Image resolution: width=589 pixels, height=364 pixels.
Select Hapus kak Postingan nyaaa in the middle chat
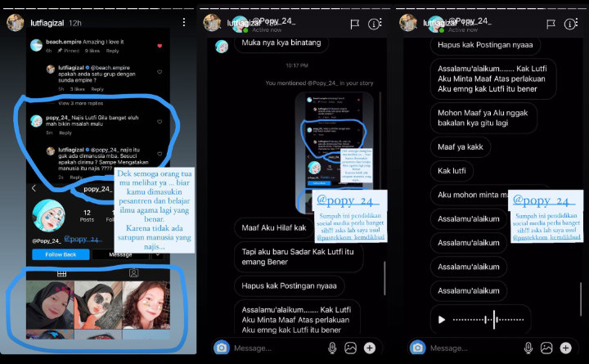tap(290, 285)
